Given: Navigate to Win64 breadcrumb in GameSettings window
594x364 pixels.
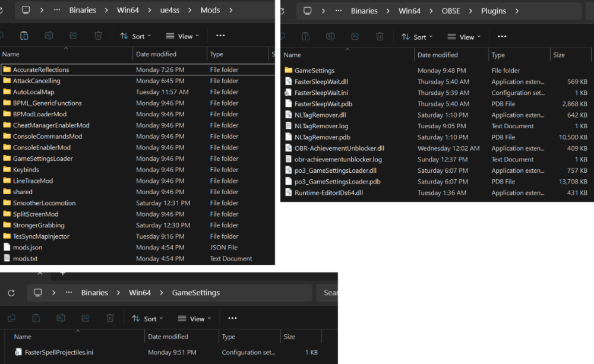Looking at the screenshot, I should 140,293.
